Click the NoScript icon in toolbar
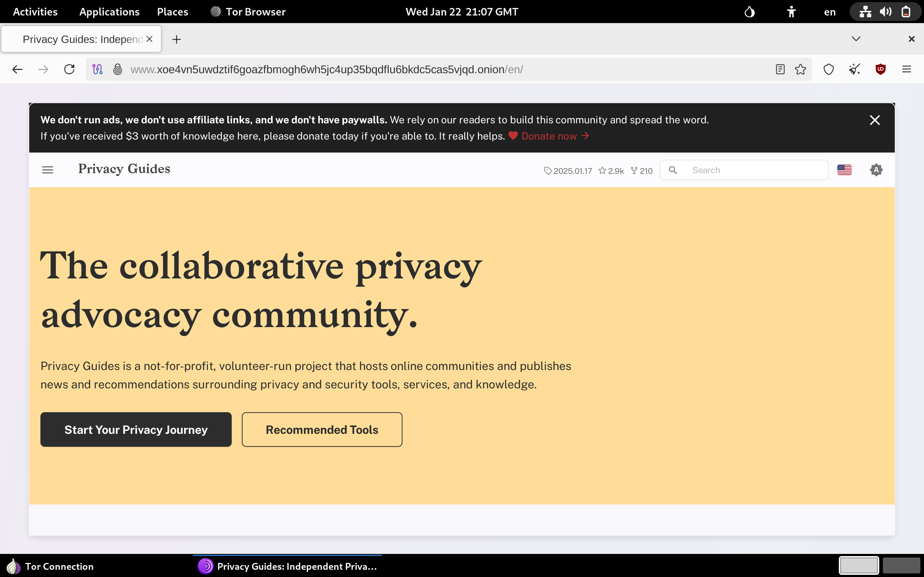The width and height of the screenshot is (924, 577). click(854, 69)
